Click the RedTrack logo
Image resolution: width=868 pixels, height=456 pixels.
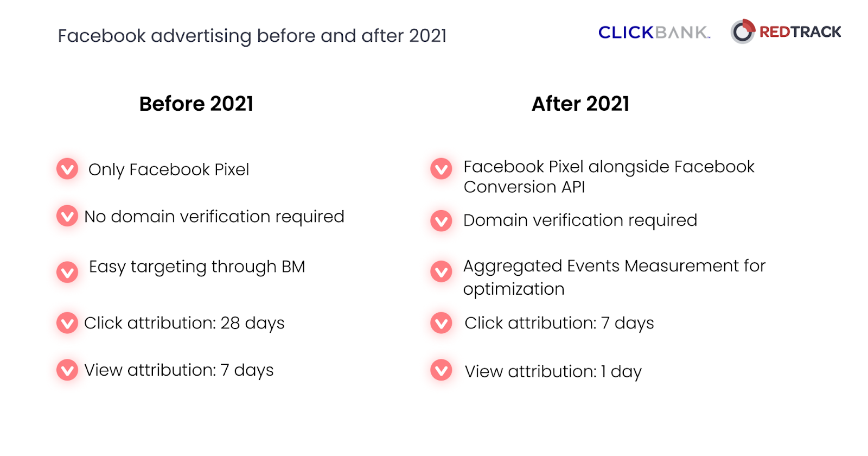(786, 31)
